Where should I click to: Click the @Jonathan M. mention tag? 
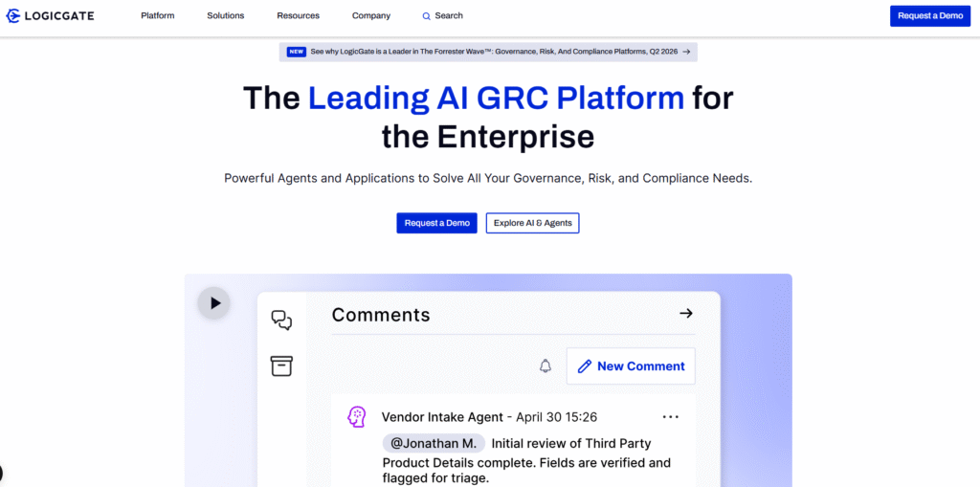point(434,443)
